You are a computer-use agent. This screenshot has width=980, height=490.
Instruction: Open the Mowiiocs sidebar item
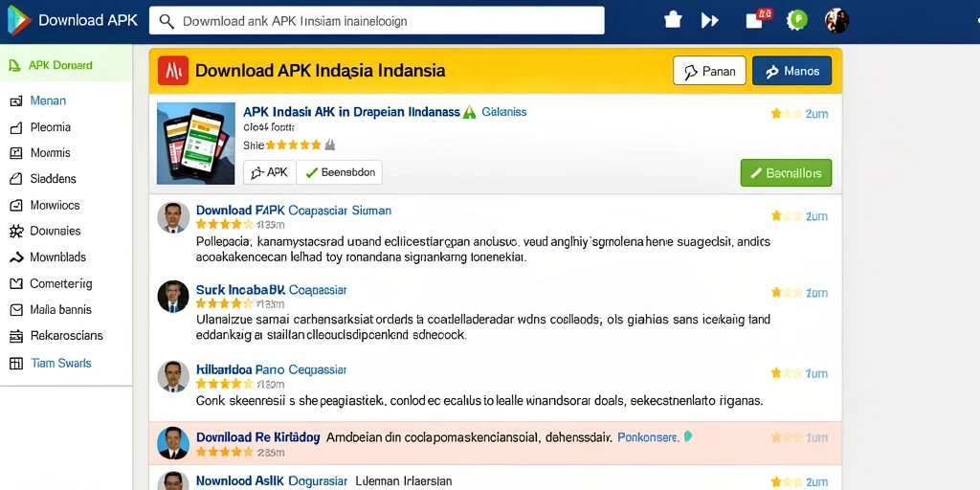[x=55, y=205]
